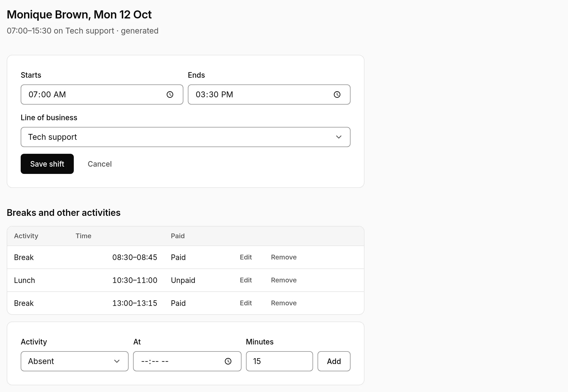The height and width of the screenshot is (392, 568).
Task: Open the At time picker clock icon
Action: point(228,361)
